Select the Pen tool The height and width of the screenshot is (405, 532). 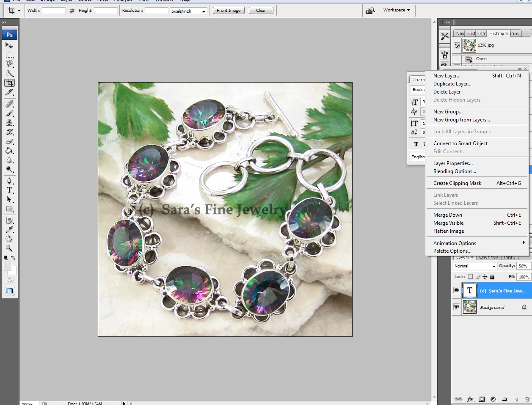(9, 181)
